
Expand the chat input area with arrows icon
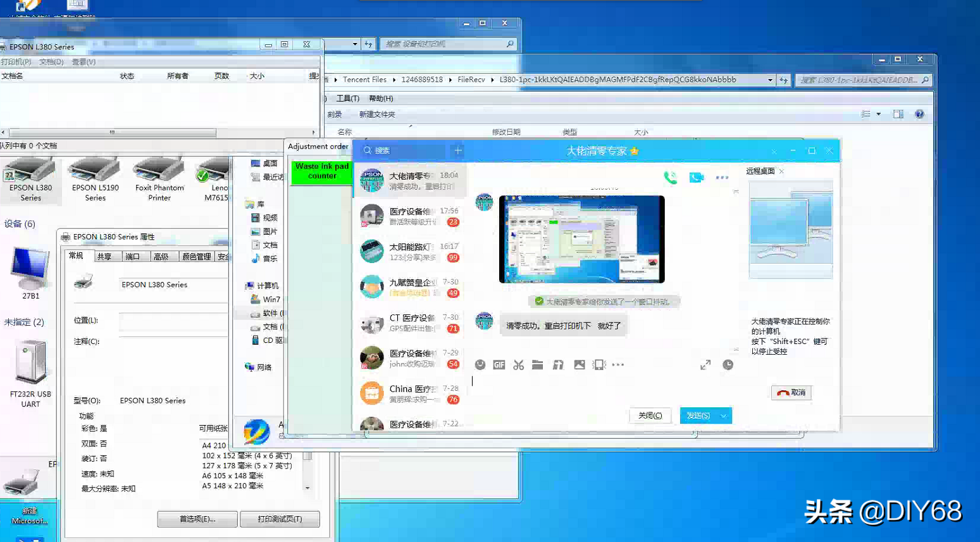705,365
